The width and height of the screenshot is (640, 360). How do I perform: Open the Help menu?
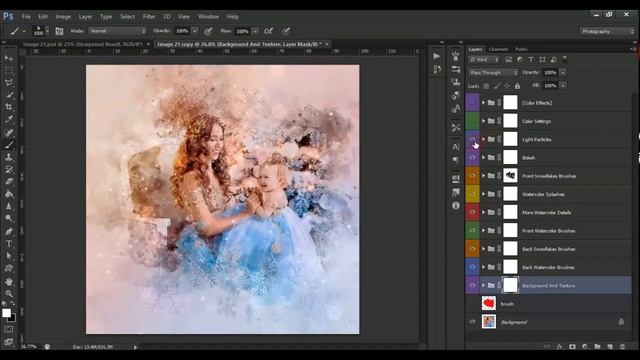pyautogui.click(x=233, y=17)
